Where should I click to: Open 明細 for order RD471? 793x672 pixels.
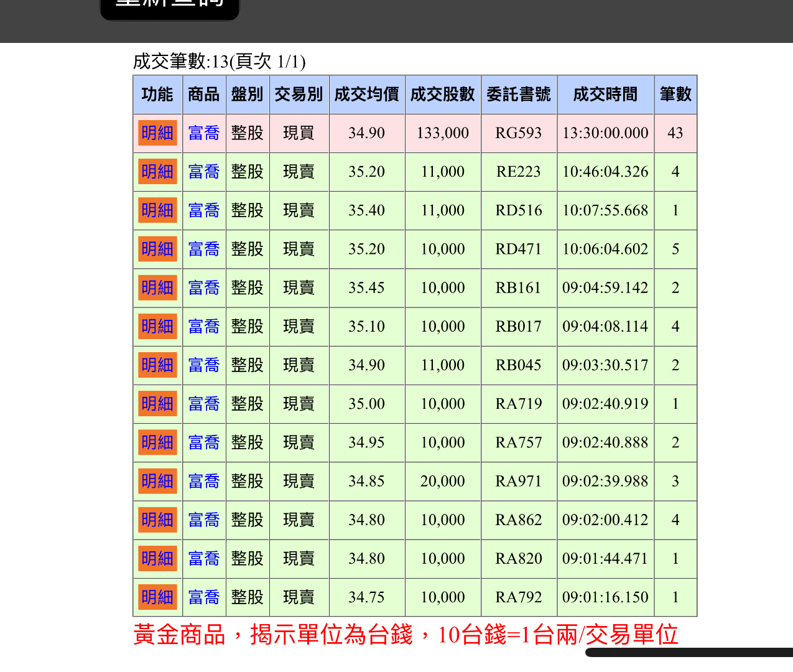(157, 249)
